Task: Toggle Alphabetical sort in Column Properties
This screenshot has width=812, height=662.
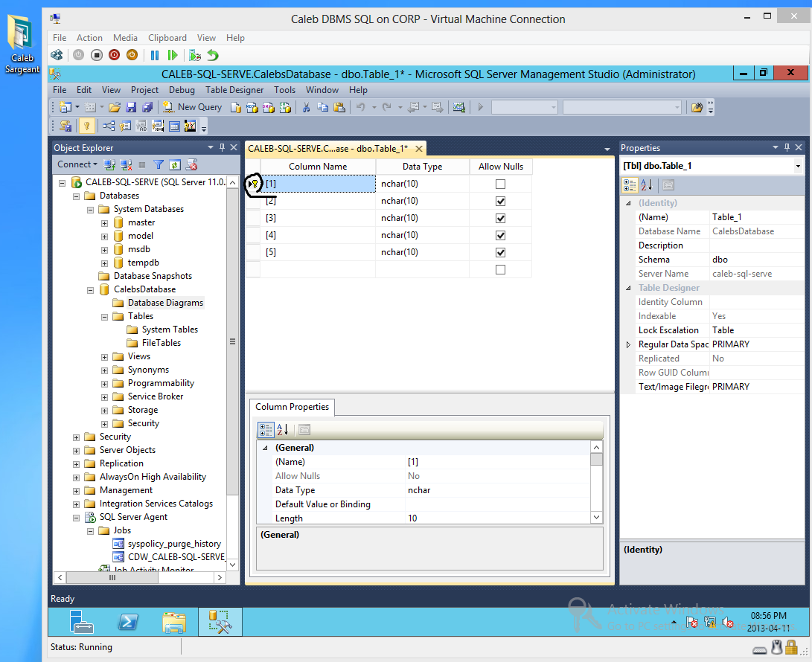Action: point(282,430)
